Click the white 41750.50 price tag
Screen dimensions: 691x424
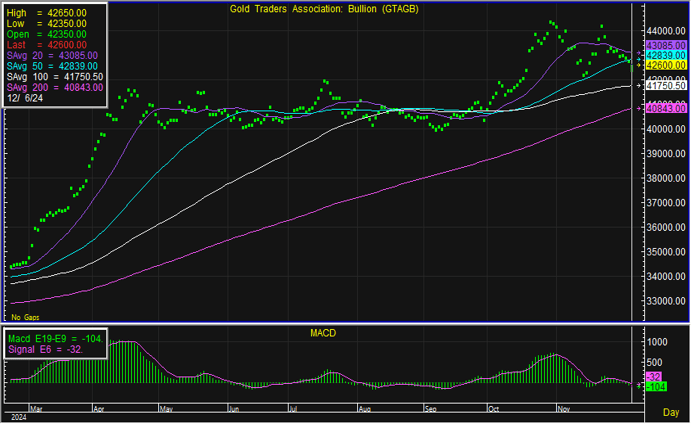pyautogui.click(x=665, y=87)
